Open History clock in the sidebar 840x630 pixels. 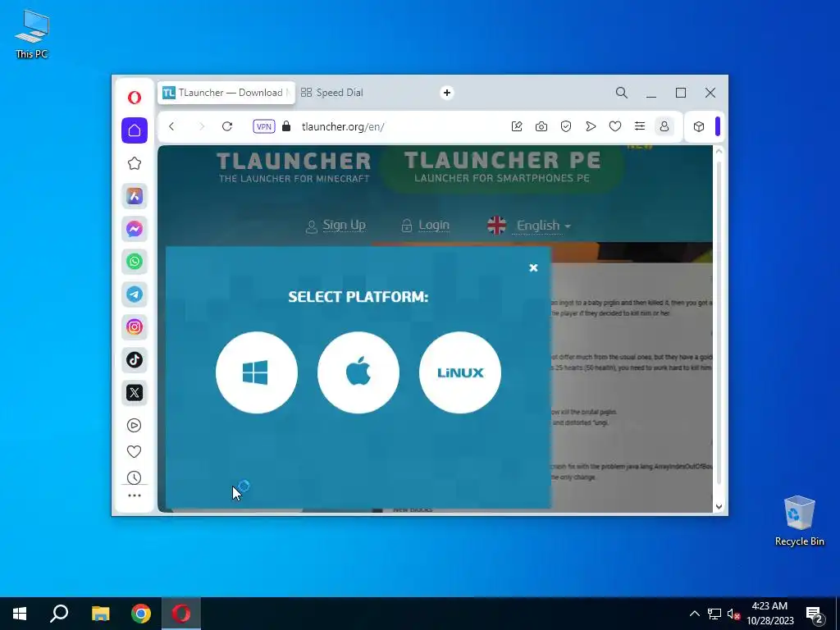134,477
